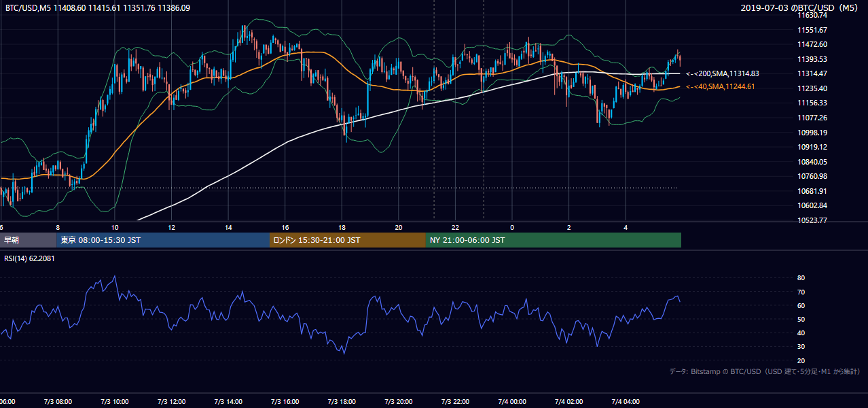Click price axis label 10919.12
The height and width of the screenshot is (408, 868).
pyautogui.click(x=812, y=147)
